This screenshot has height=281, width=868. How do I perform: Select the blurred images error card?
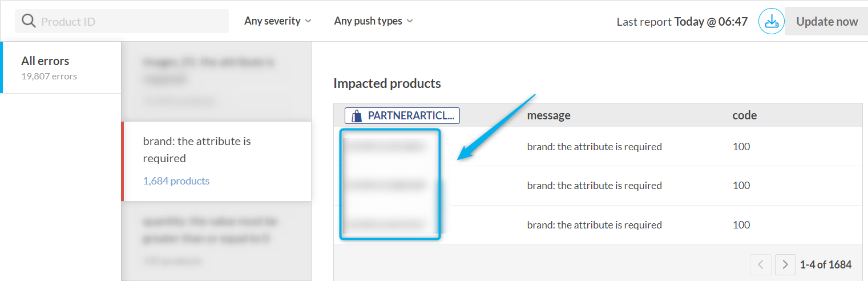(216, 80)
